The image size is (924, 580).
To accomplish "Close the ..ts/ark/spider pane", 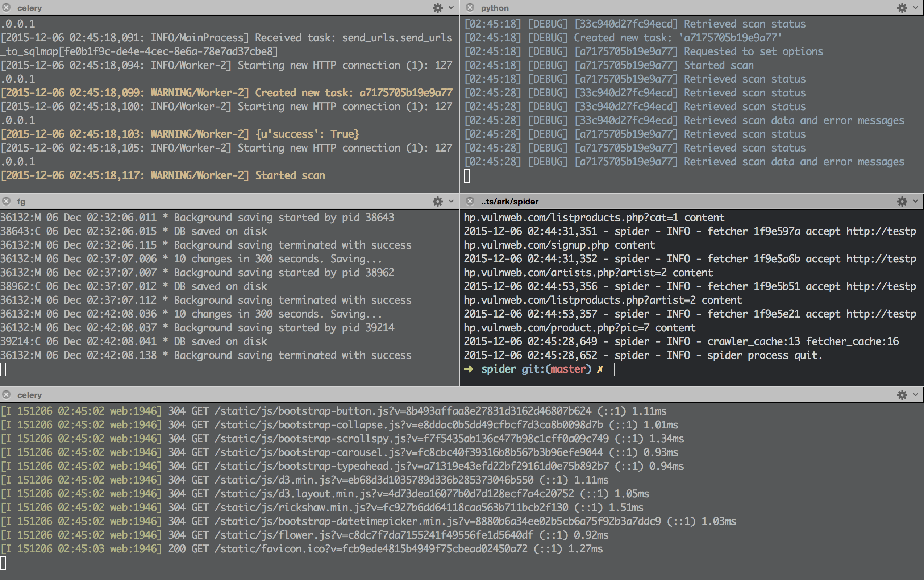I will tap(470, 202).
